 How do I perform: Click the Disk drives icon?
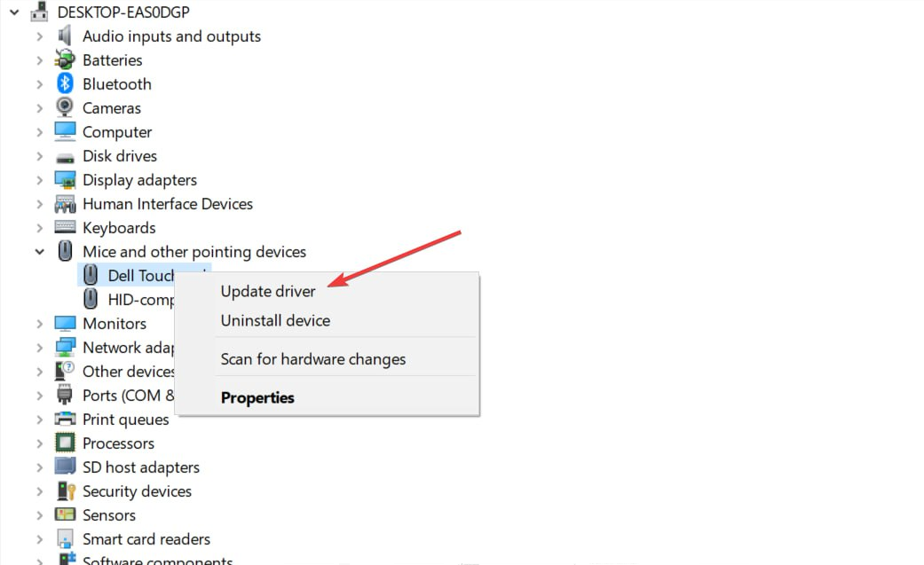pyautogui.click(x=65, y=157)
